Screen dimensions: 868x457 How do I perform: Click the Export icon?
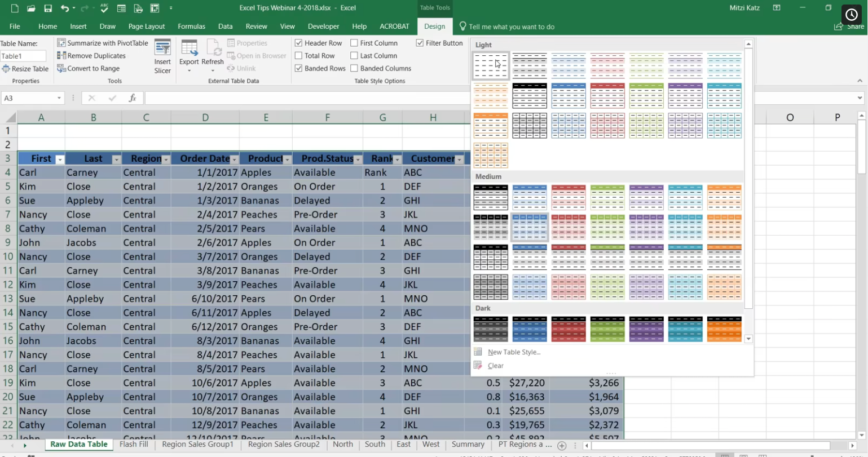tap(190, 48)
